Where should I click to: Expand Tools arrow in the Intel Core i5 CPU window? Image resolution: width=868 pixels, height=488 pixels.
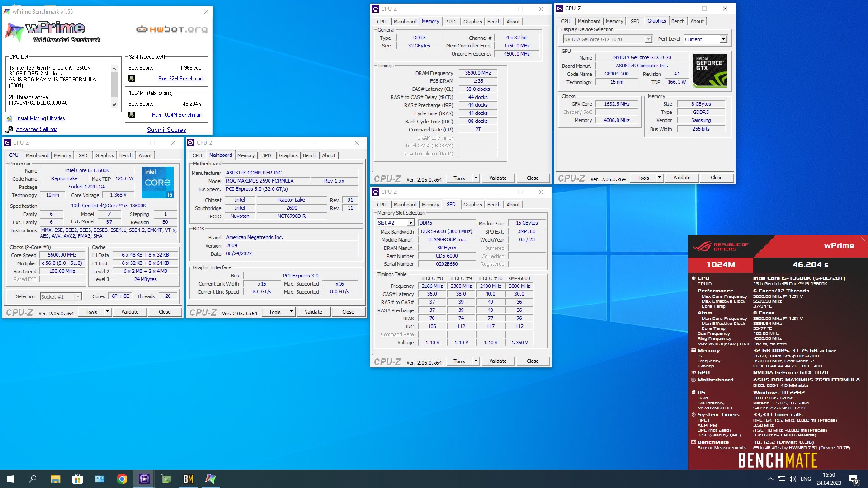click(108, 312)
